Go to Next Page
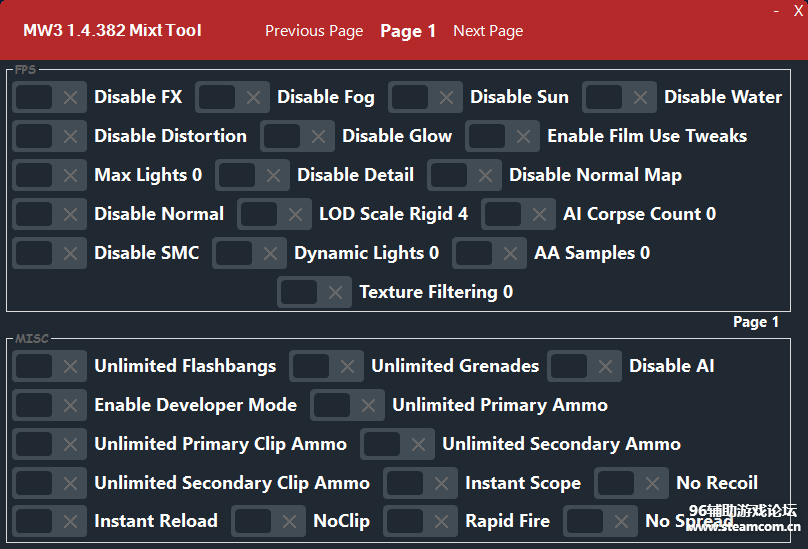Screen dimensions: 808x549 (x=488, y=31)
